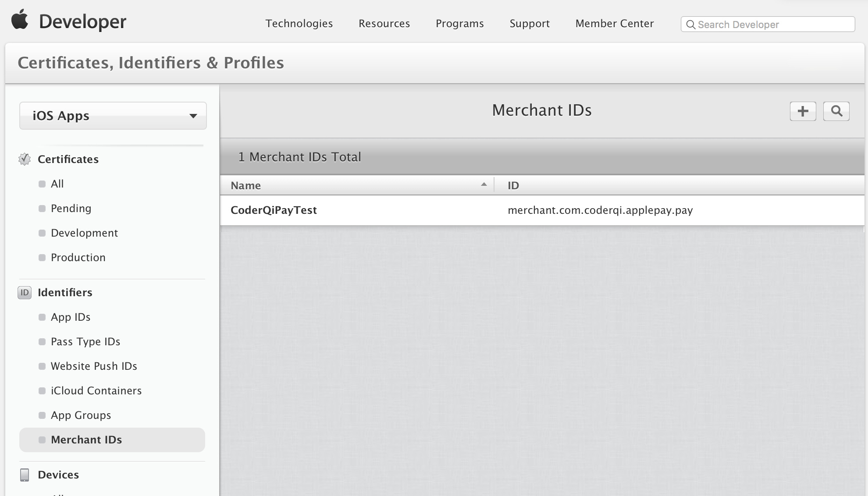Viewport: 868px width, 496px height.
Task: Open the iOS Apps dropdown
Action: (113, 116)
